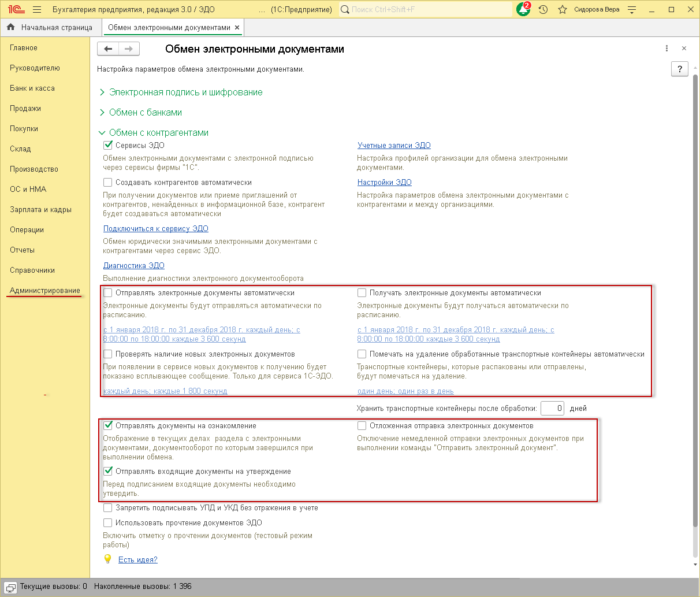Enable Отложенная отправка электронных документов checkbox
The image size is (700, 597).
362,425
